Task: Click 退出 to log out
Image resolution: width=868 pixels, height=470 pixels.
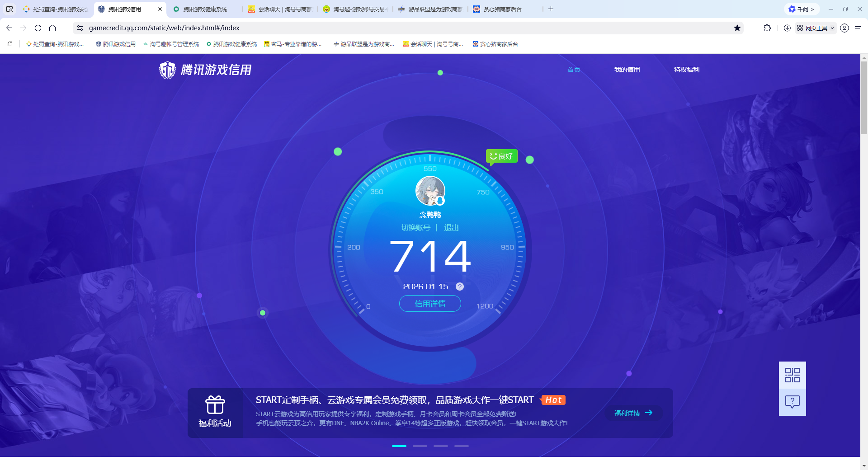Action: tap(452, 228)
